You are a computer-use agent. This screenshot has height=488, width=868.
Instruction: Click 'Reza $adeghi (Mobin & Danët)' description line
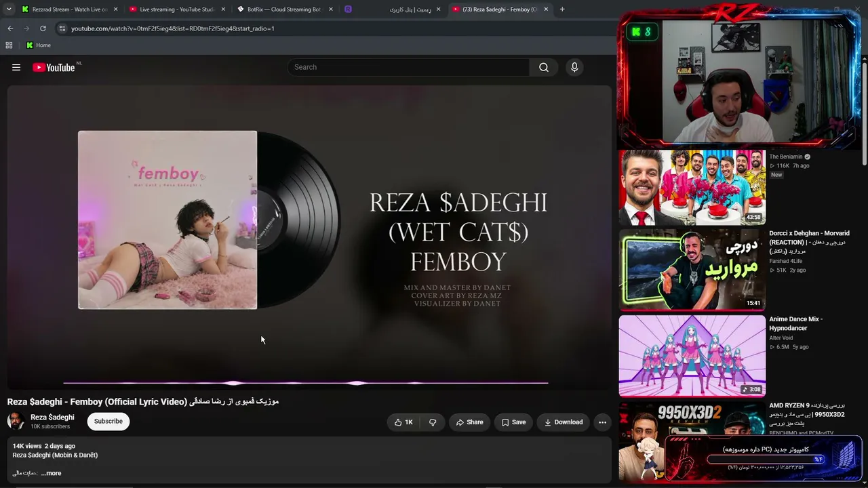point(55,455)
